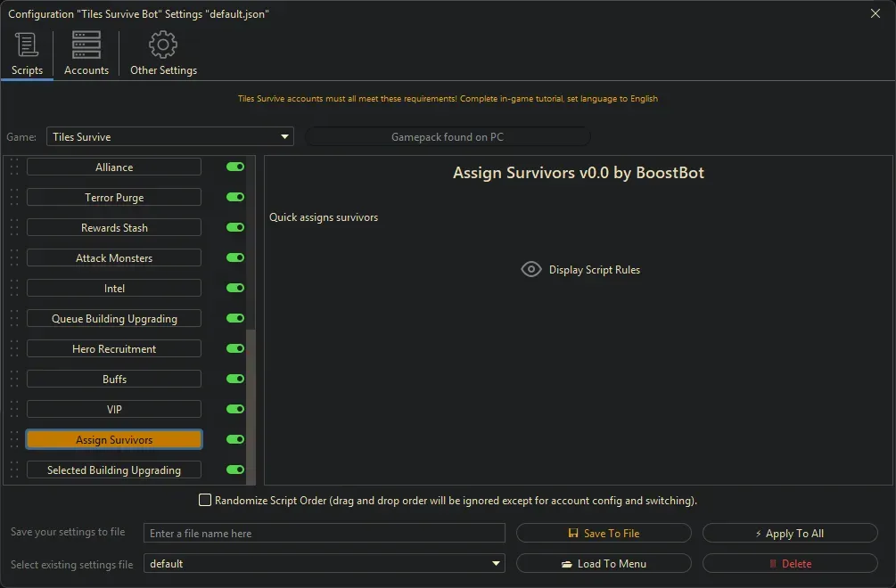Click drag handle beside Terror Purge script

click(x=13, y=198)
